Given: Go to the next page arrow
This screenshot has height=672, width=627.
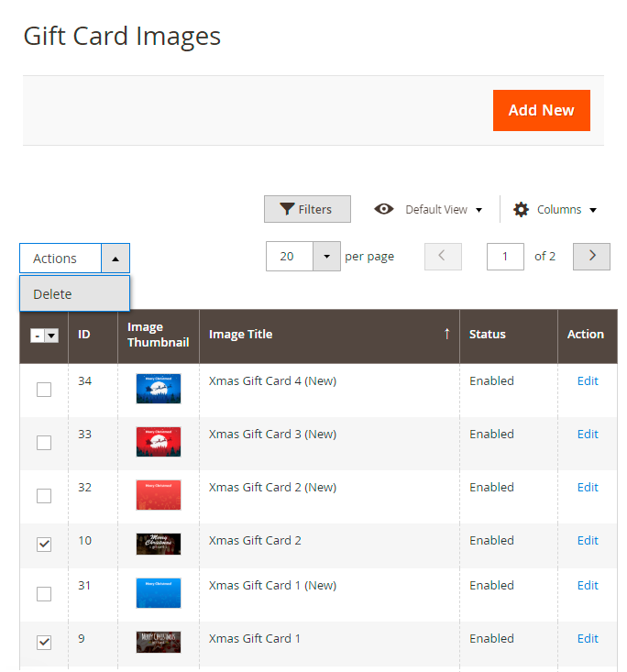Looking at the screenshot, I should click(591, 257).
